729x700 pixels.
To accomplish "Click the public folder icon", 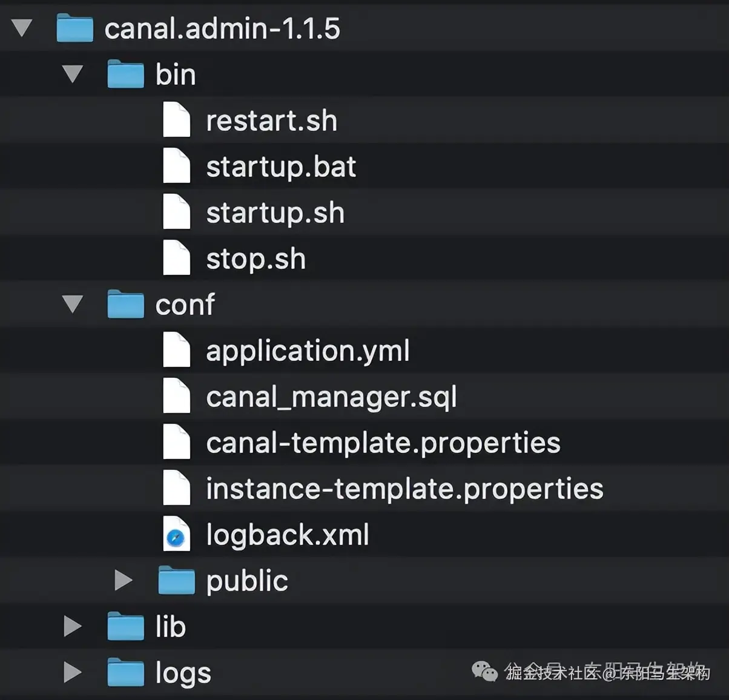I will coord(176,581).
